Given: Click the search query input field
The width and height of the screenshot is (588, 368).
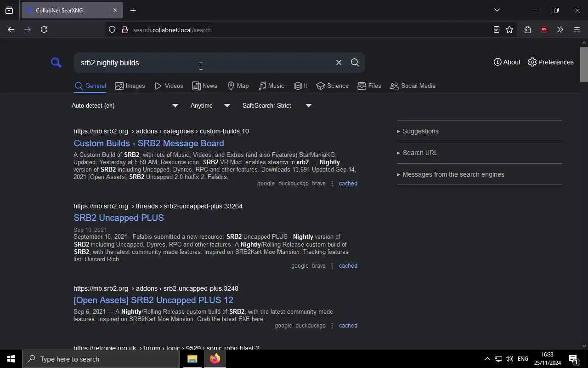Looking at the screenshot, I should [x=204, y=63].
